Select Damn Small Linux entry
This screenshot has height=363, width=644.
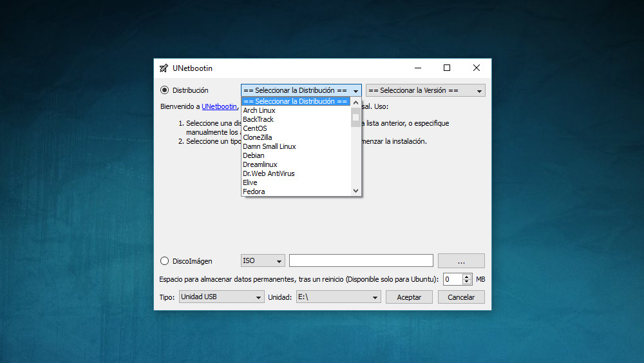click(296, 146)
